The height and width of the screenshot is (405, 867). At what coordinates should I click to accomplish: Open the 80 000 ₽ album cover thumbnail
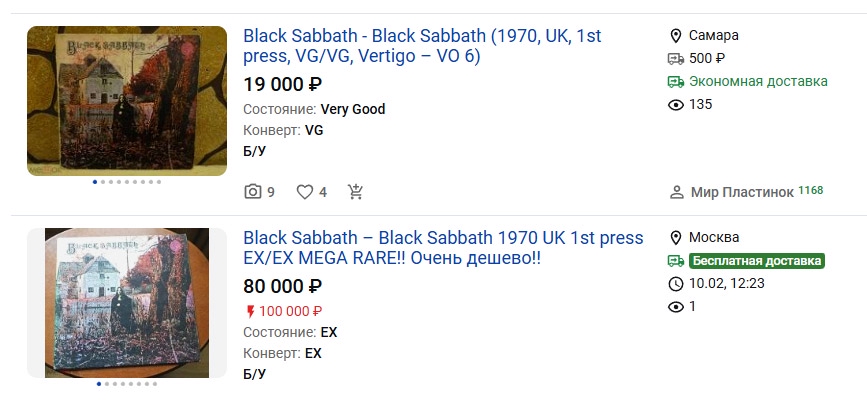tap(127, 303)
